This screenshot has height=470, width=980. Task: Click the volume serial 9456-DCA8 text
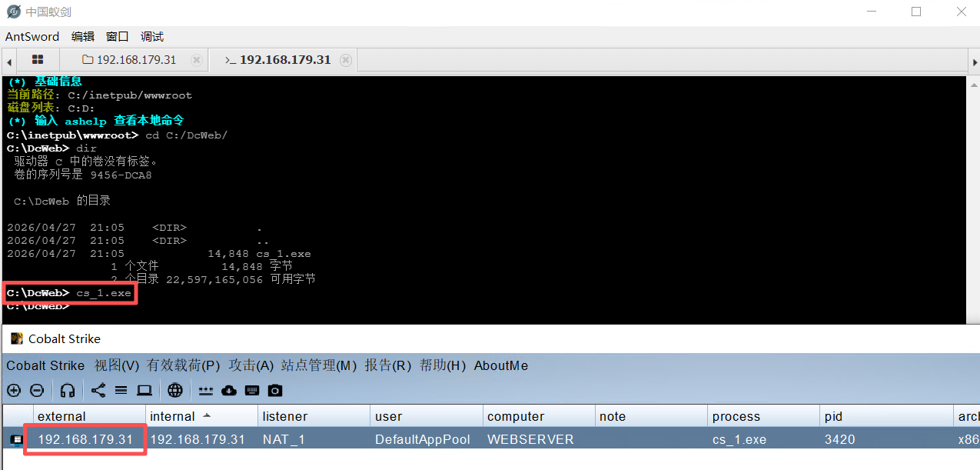click(120, 175)
